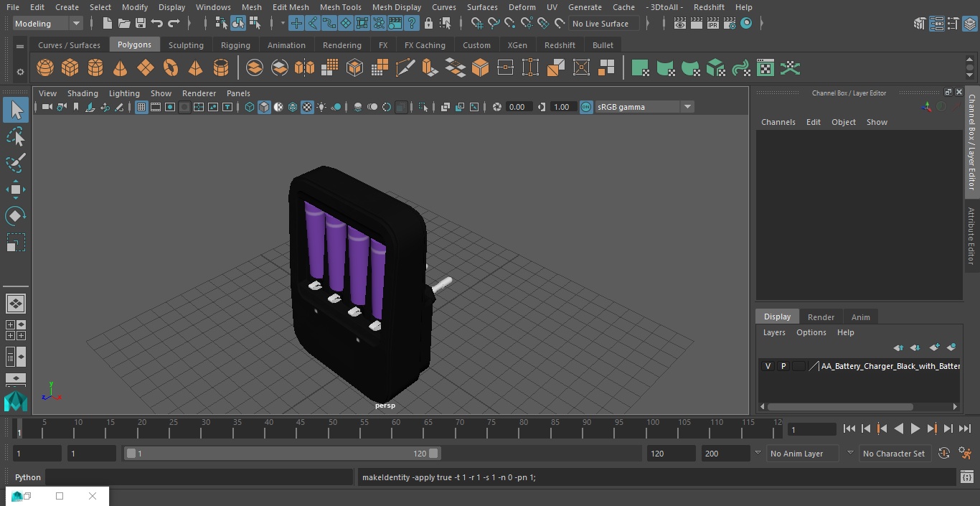Open the viewport Shading menu
This screenshot has height=506, width=980.
pos(83,93)
